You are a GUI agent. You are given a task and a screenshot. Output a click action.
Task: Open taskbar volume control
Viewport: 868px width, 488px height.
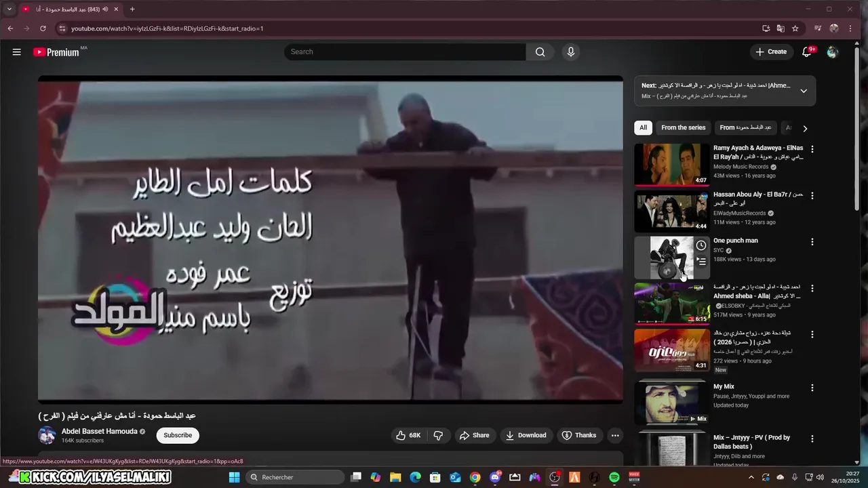coord(820,477)
